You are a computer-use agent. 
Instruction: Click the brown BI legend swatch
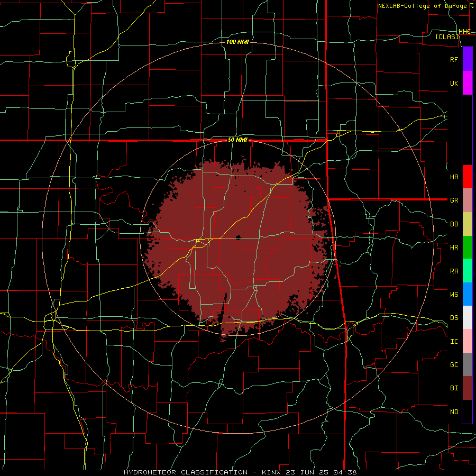click(x=467, y=388)
